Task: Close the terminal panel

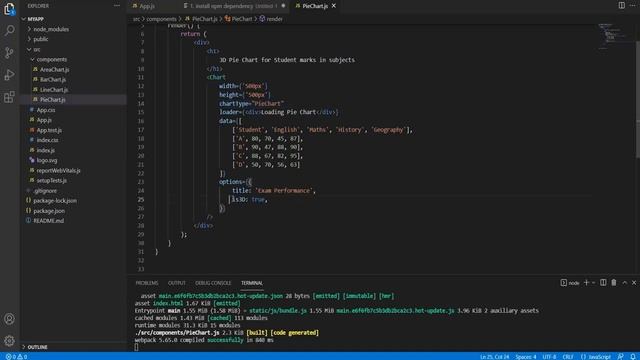Action: tap(634, 282)
